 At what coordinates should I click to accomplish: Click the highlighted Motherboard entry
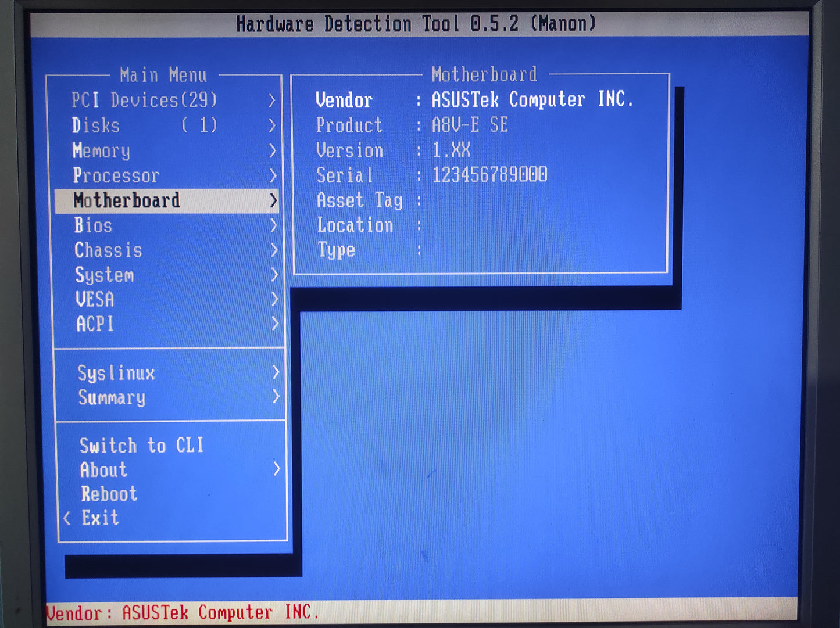tap(127, 200)
